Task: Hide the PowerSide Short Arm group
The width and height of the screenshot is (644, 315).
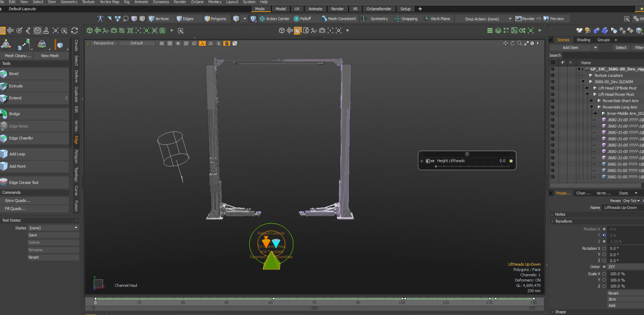Action: coord(552,101)
